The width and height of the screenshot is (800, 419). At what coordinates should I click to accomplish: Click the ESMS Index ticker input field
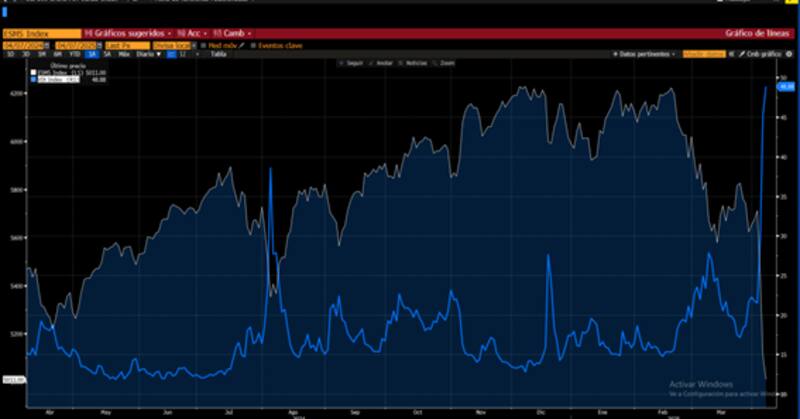pyautogui.click(x=38, y=33)
